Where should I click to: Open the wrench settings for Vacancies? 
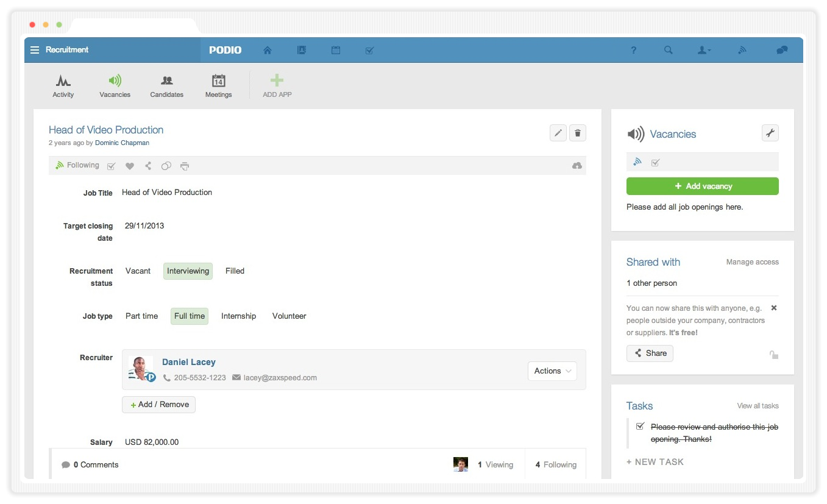(x=770, y=133)
